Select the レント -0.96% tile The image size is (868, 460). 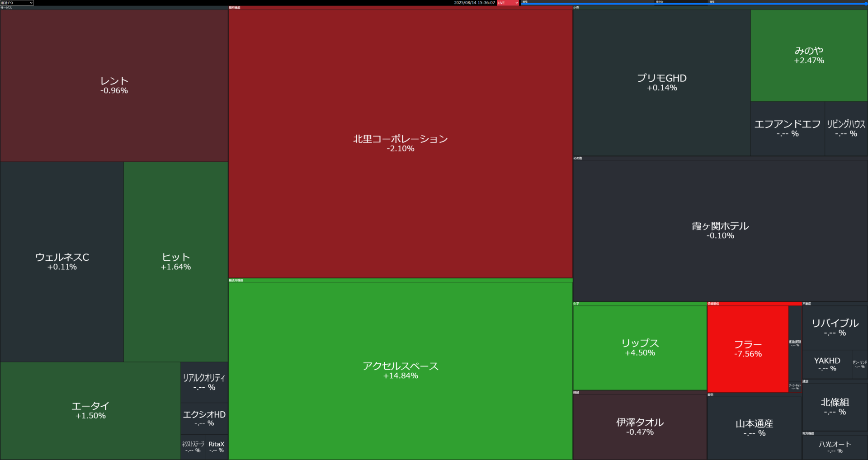pos(114,85)
